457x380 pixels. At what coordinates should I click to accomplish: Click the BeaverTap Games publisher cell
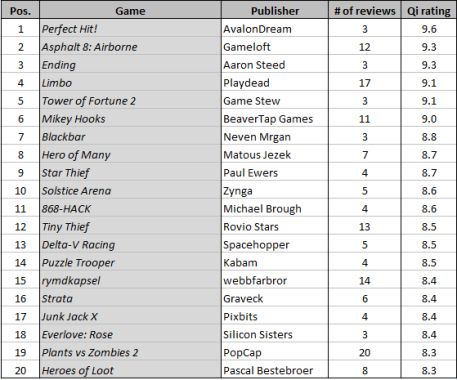click(275, 119)
